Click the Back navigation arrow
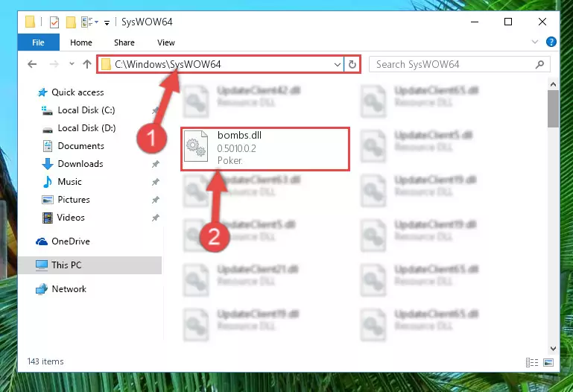The image size is (573, 392). pos(32,64)
